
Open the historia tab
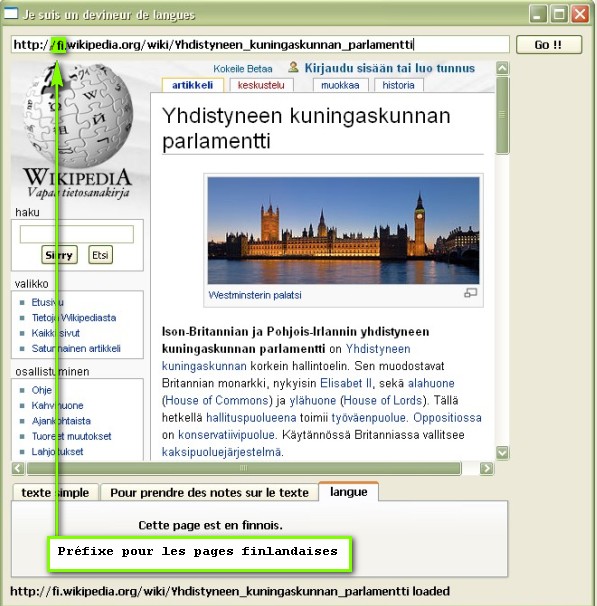[398, 85]
